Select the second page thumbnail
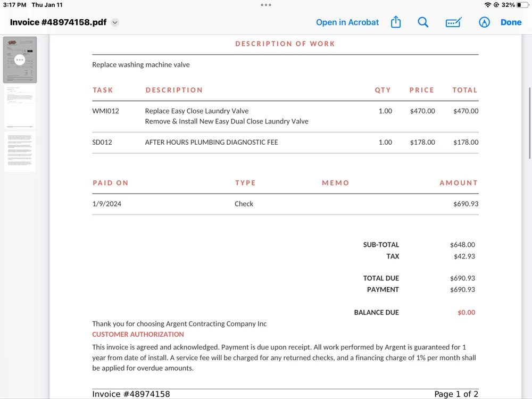The width and height of the screenshot is (532, 399). pyautogui.click(x=20, y=106)
